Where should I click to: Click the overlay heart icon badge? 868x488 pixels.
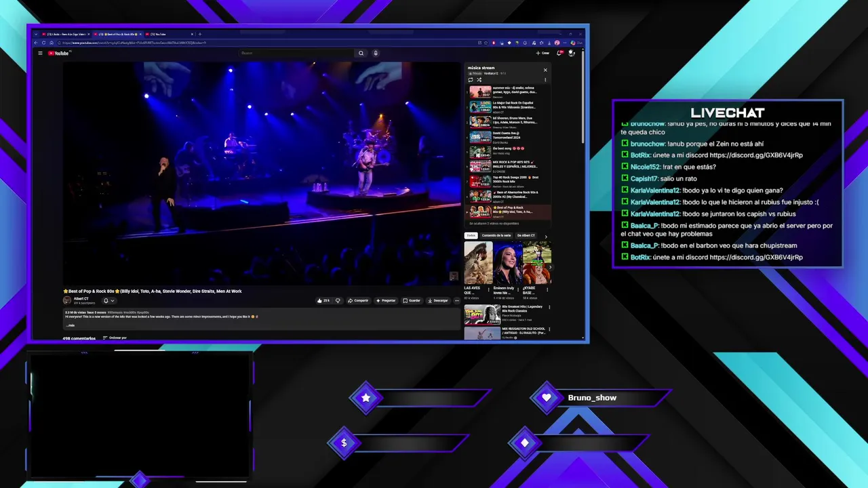click(547, 398)
